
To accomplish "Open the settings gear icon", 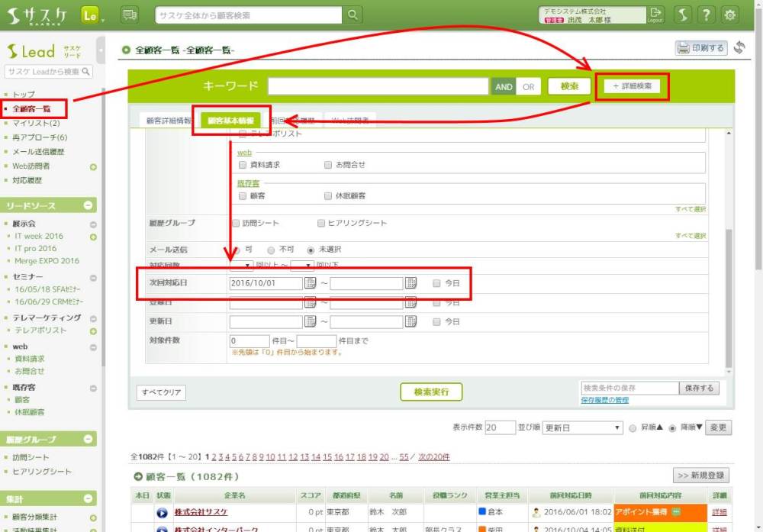I will coord(730,15).
